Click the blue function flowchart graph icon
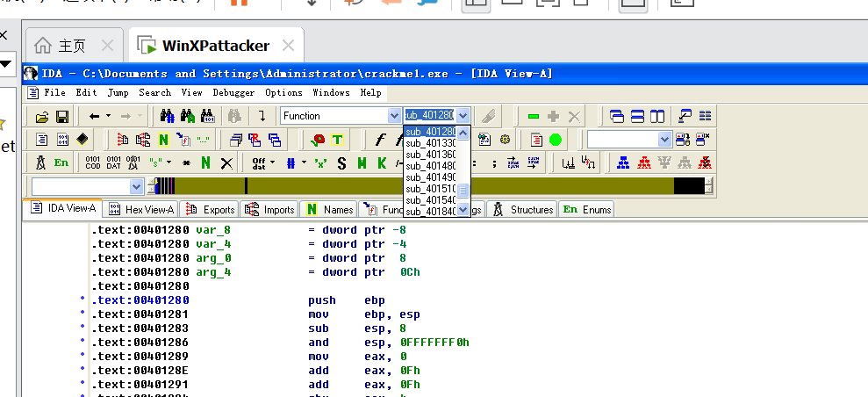This screenshot has width=868, height=397. (624, 162)
